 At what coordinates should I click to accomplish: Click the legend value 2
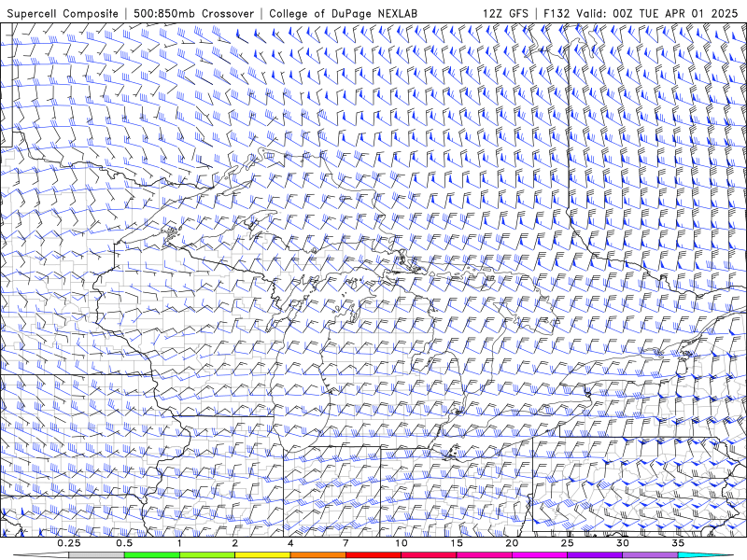235,543
